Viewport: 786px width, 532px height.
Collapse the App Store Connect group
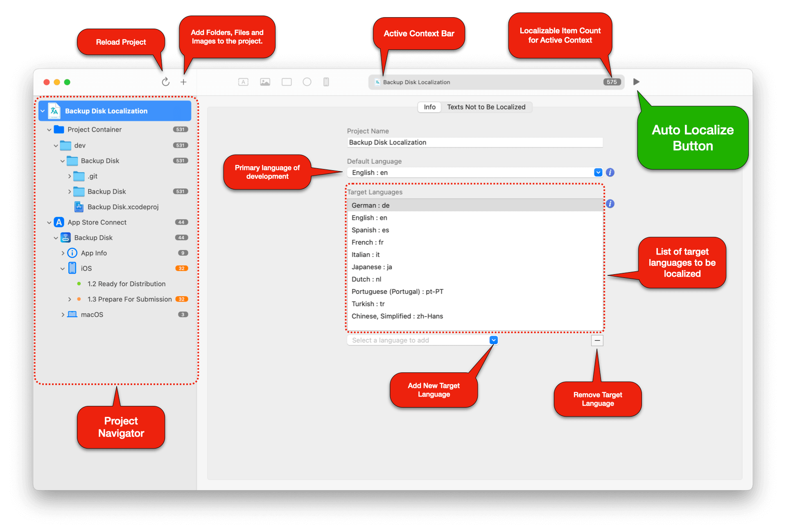49,222
